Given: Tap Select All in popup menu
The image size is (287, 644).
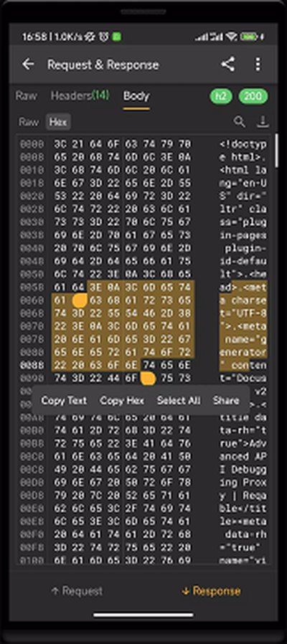Looking at the screenshot, I should (179, 400).
